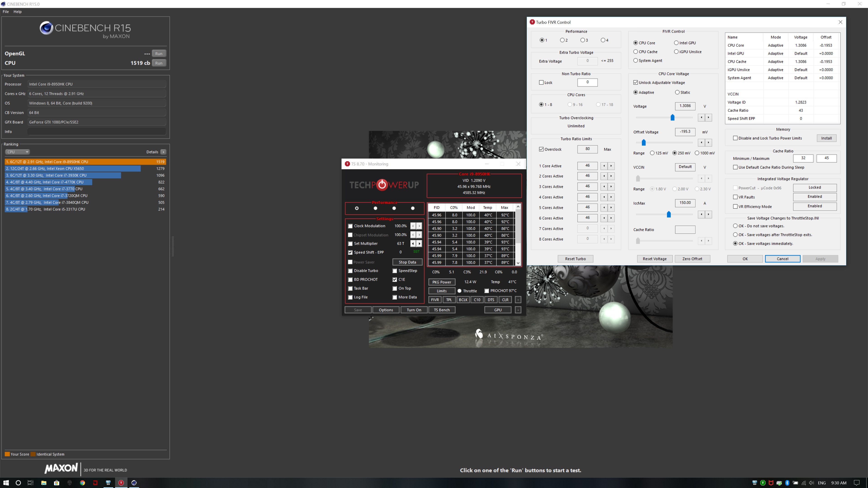This screenshot has height=488, width=868.
Task: Enable Disable and Lock Turbo Power Limits
Action: coord(735,138)
